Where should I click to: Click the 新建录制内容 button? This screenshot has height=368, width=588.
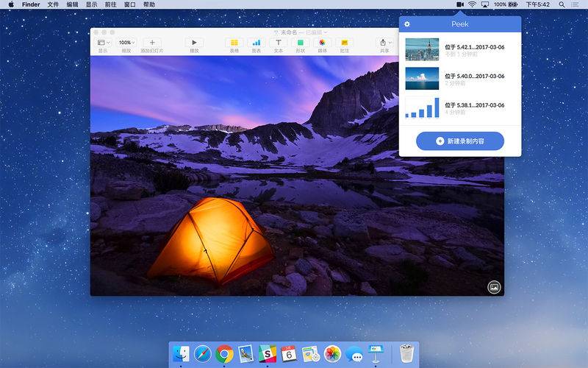pyautogui.click(x=460, y=141)
